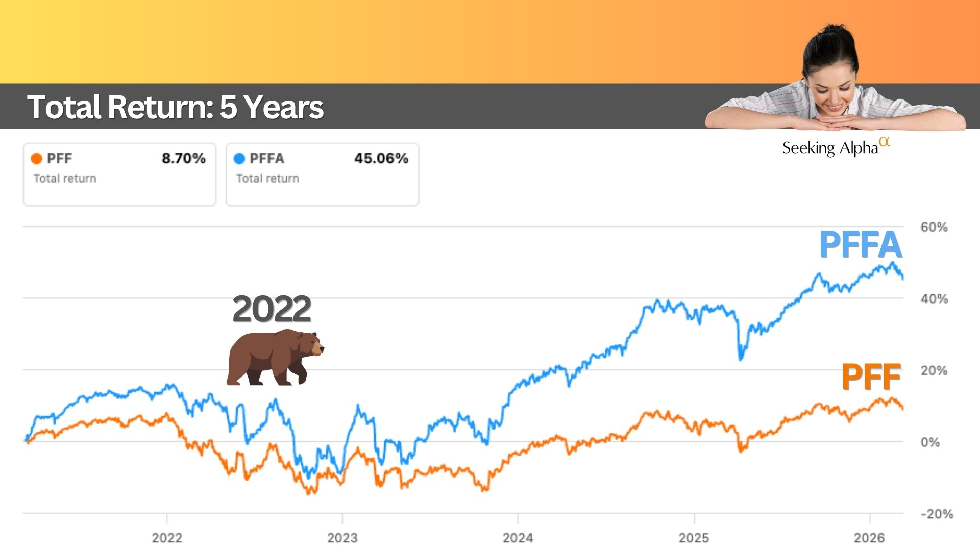Click the 40% y-axis label
Viewport: 980px width, 551px height.
click(934, 299)
